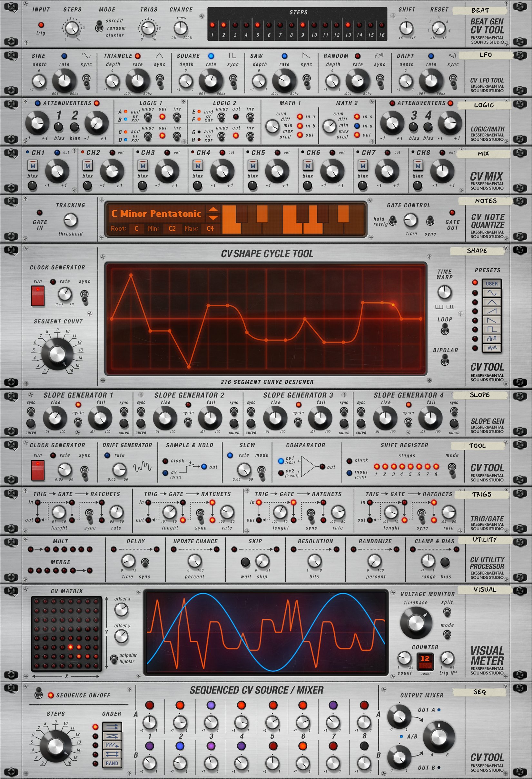Click the Beat Gen Shift knob
532x779 pixels.
(406, 28)
